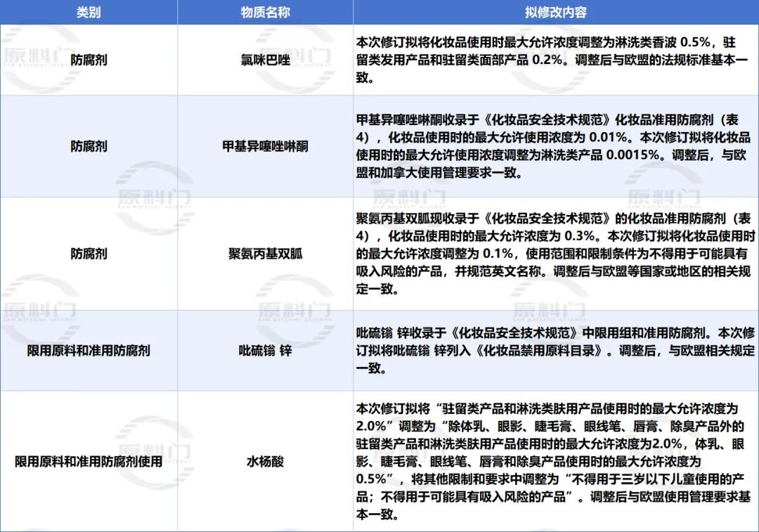Click 防腐剂 category in the 甲基异噻唑啉酮 row
The image size is (759, 532).
[89, 146]
